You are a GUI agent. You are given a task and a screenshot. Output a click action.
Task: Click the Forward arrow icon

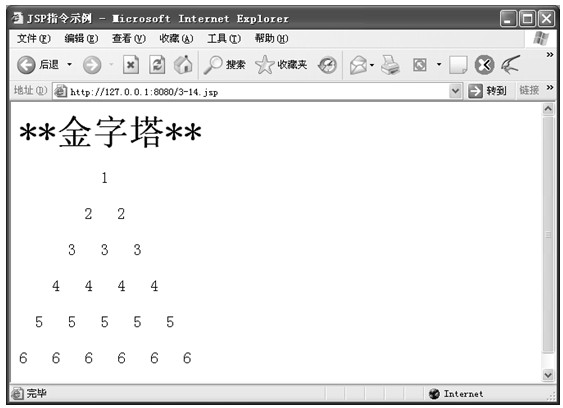tap(92, 65)
